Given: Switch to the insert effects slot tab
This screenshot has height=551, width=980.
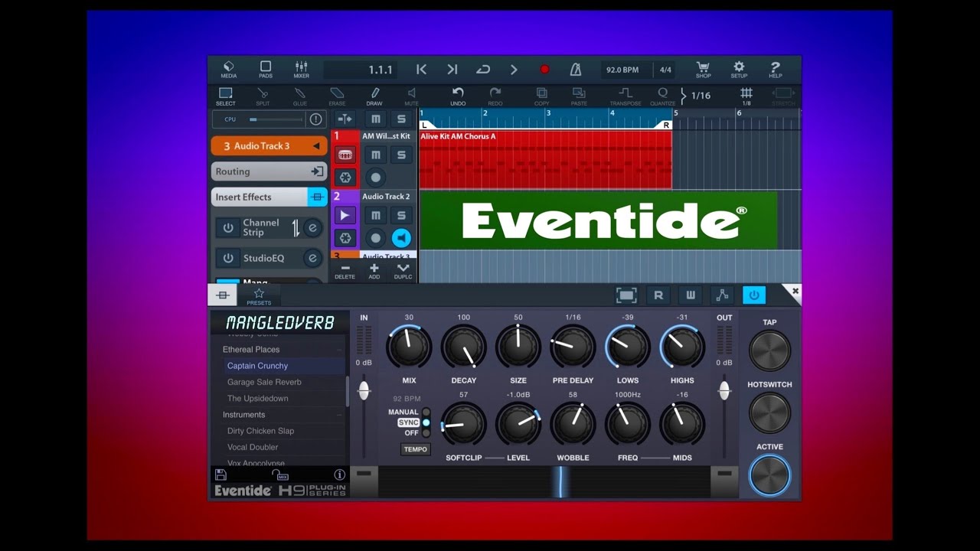Looking at the screenshot, I should 223,295.
